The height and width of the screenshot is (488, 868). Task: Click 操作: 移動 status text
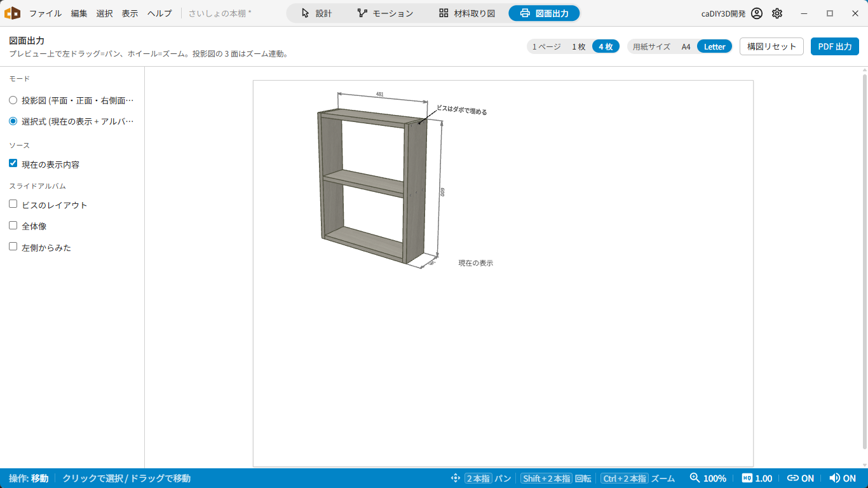[x=29, y=478]
